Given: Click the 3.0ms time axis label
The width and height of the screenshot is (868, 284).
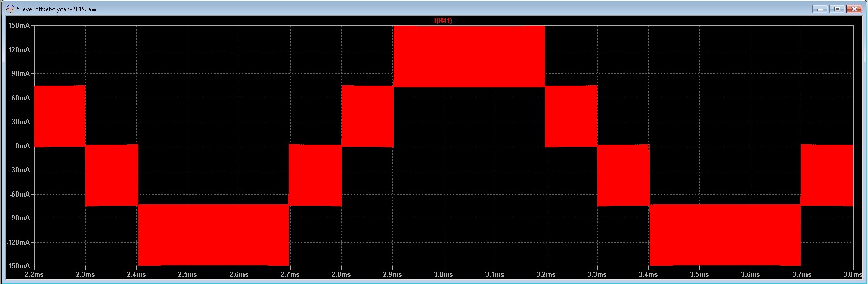Looking at the screenshot, I should pos(444,275).
